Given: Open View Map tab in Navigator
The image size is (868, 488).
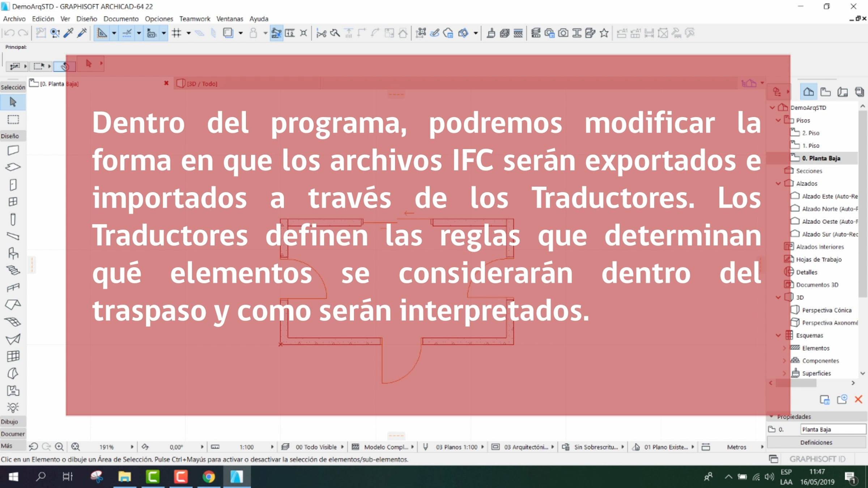Looking at the screenshot, I should coord(825,92).
